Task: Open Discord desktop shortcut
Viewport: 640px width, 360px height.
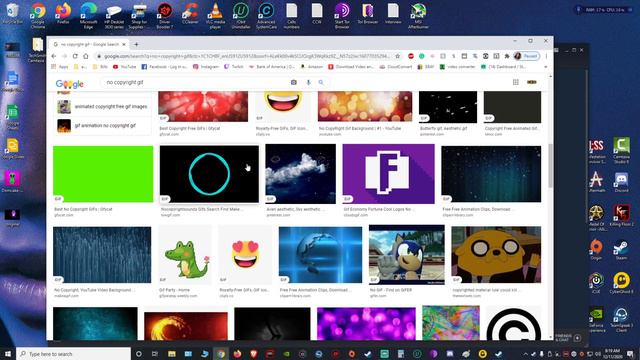Action: (621, 182)
